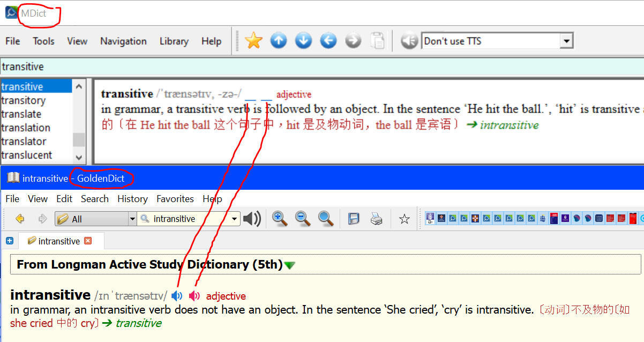Click the GoldenDict book icon in title bar

(13, 178)
